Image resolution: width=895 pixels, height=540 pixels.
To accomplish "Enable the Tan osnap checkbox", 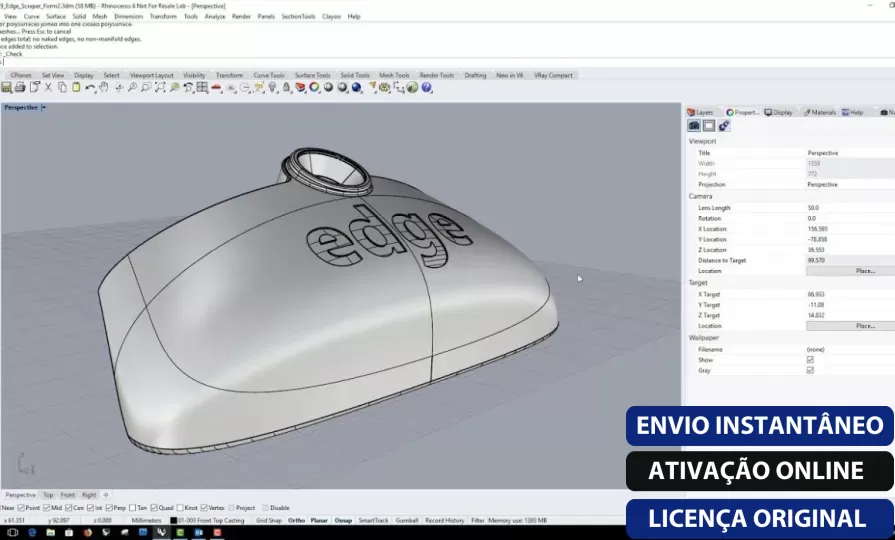I will [x=132, y=507].
